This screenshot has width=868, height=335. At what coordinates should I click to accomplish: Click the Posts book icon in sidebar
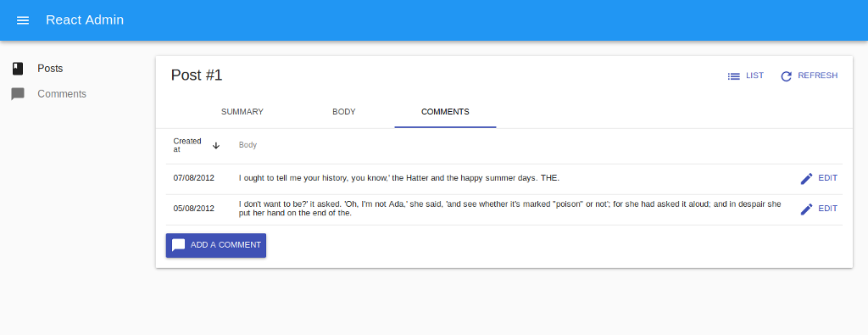(x=18, y=69)
